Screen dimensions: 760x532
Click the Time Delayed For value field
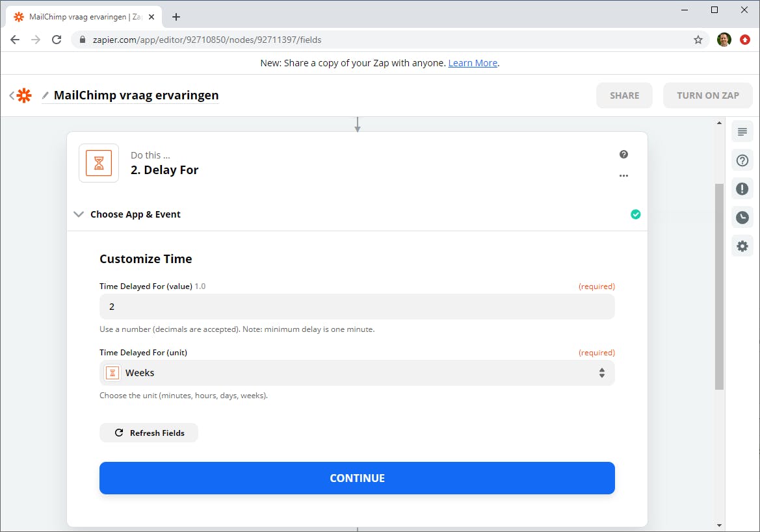357,307
